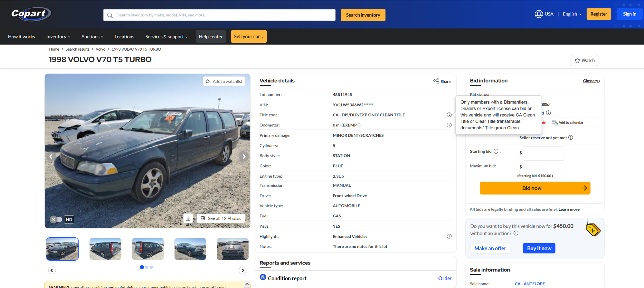644x288 pixels.
Task: Go to How it works page
Action: pyautogui.click(x=22, y=37)
